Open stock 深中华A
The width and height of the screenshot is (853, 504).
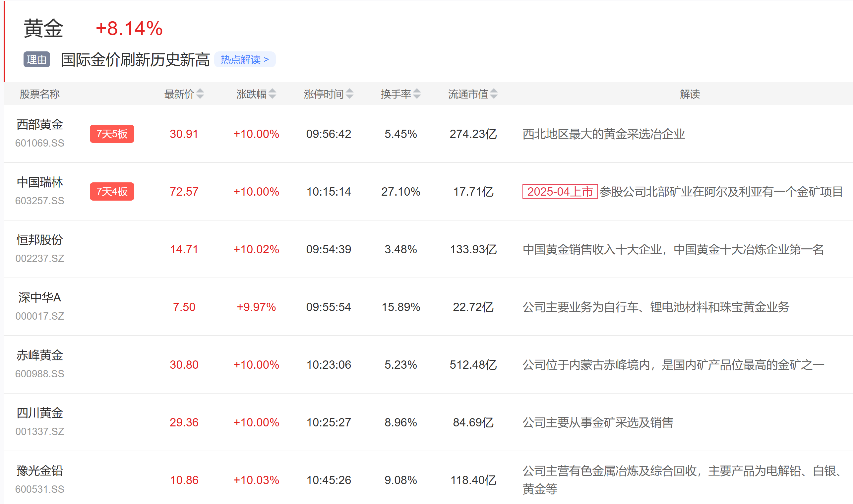click(x=40, y=298)
